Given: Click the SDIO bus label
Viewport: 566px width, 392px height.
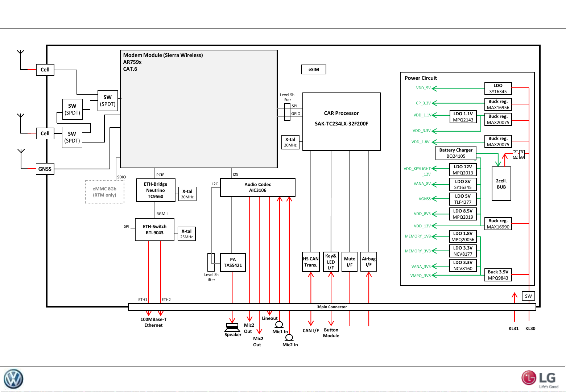Looking at the screenshot, I should 121,177.
